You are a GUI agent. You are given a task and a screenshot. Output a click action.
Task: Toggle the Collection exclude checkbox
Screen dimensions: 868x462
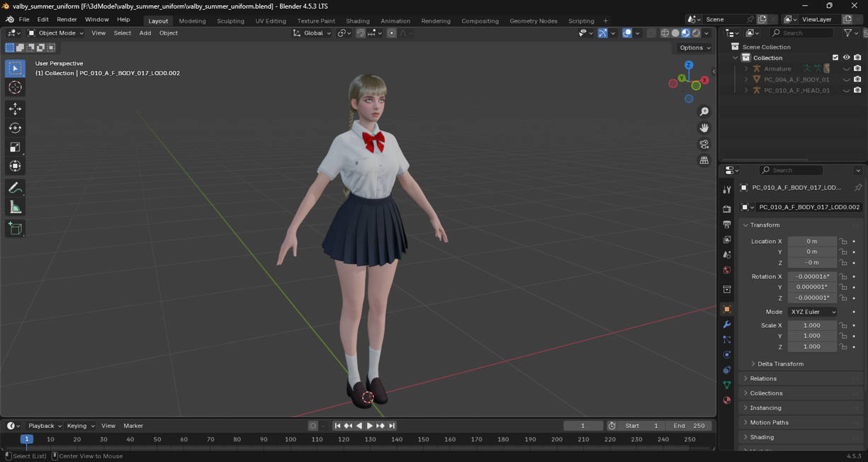point(835,57)
